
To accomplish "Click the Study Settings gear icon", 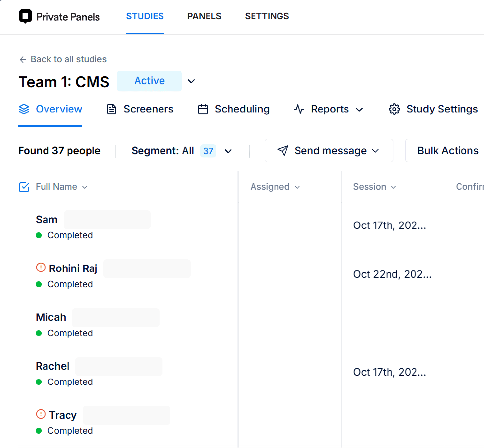I will point(394,109).
